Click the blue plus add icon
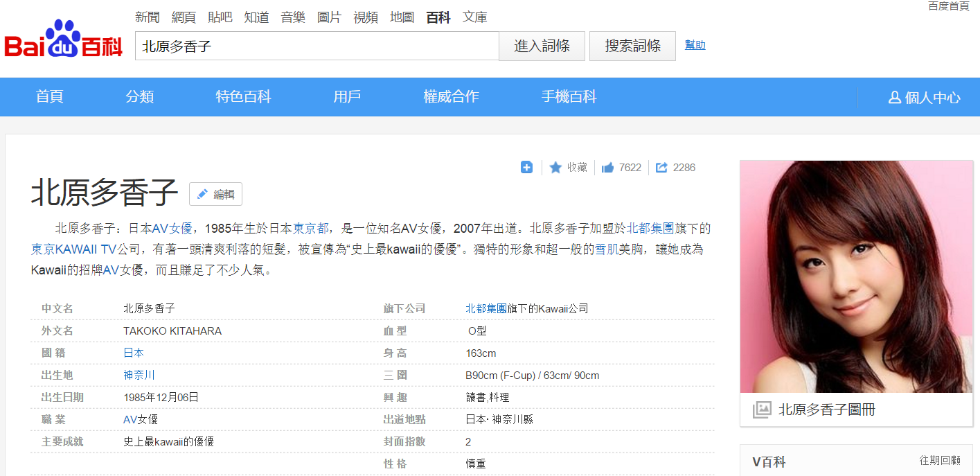The height and width of the screenshot is (476, 980). (526, 167)
